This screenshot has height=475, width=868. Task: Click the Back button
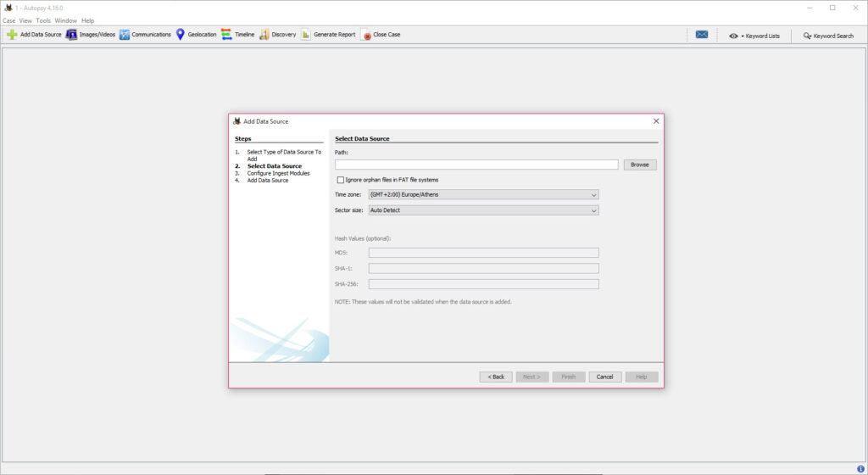[496, 377]
